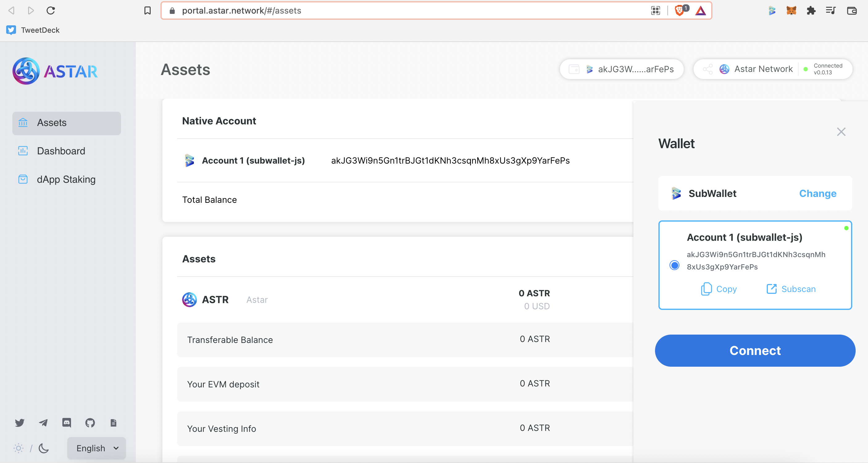Bookmark this page icon
This screenshot has width=868, height=463.
pyautogui.click(x=147, y=10)
